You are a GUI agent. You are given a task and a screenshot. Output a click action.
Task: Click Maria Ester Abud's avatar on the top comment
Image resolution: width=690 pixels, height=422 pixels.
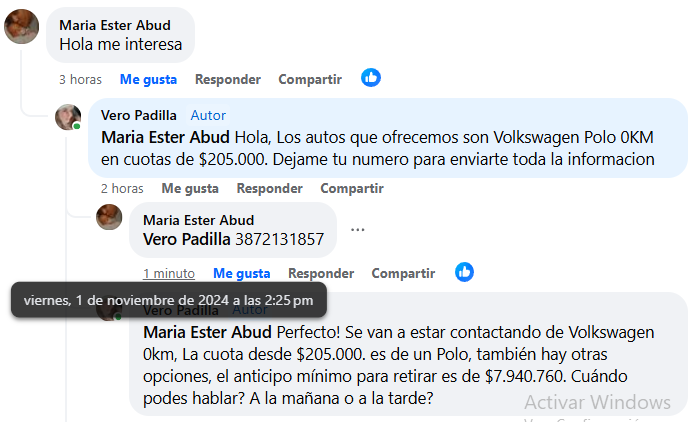[x=22, y=27]
